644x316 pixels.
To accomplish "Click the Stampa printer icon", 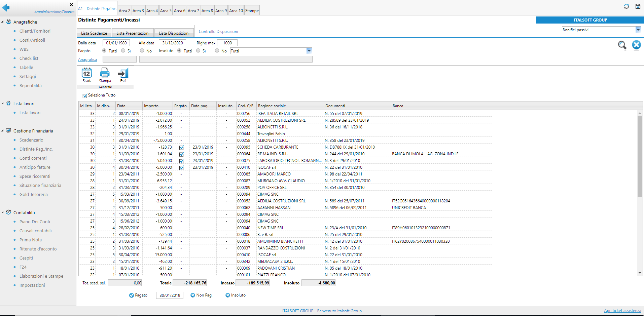I will coord(105,73).
